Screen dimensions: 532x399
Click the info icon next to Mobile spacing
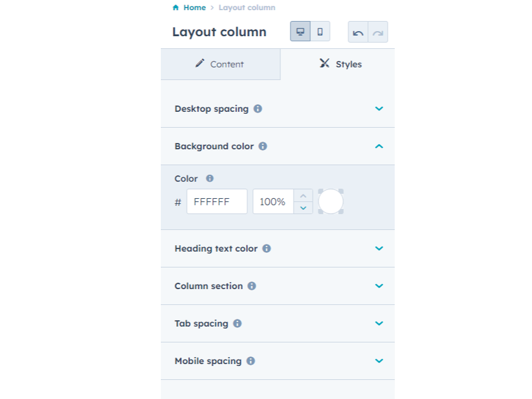(x=250, y=361)
